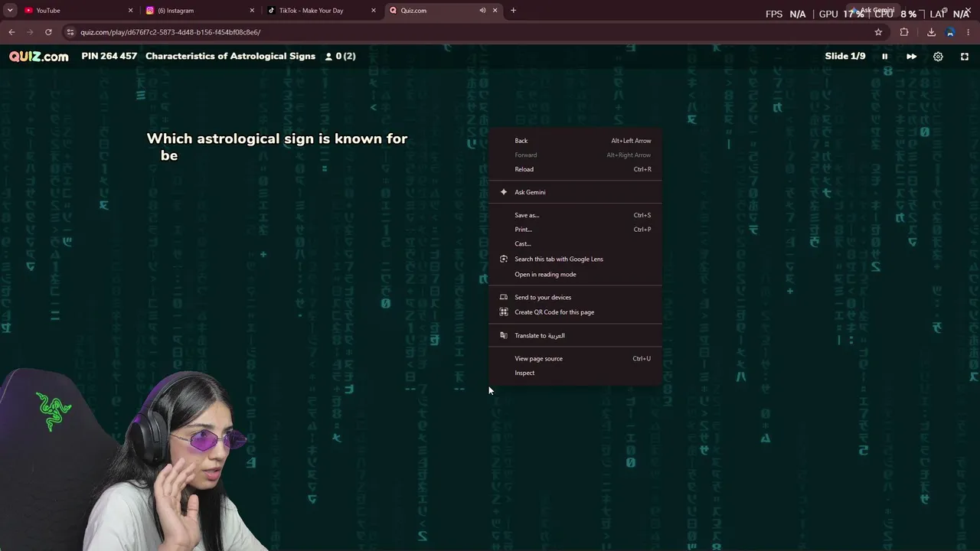
Task: Open the quiz settings gear
Action: point(938,57)
